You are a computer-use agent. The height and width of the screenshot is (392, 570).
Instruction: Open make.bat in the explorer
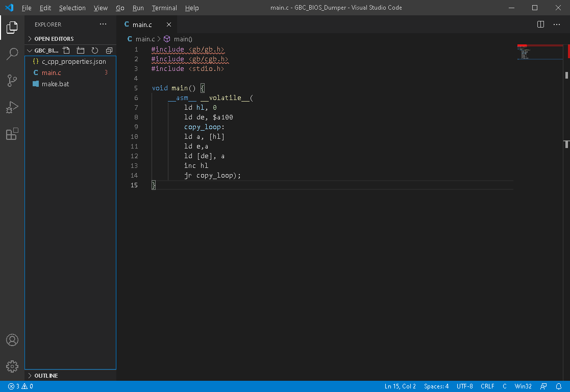70,84
